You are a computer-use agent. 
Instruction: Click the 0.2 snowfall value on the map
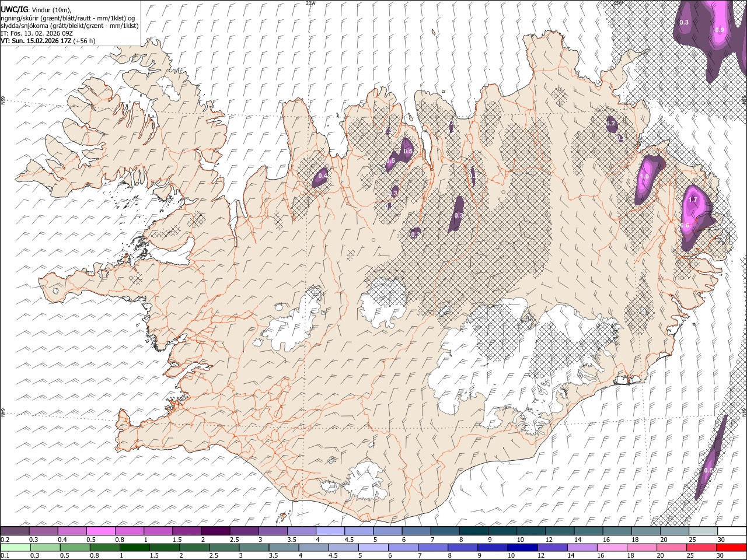point(610,124)
